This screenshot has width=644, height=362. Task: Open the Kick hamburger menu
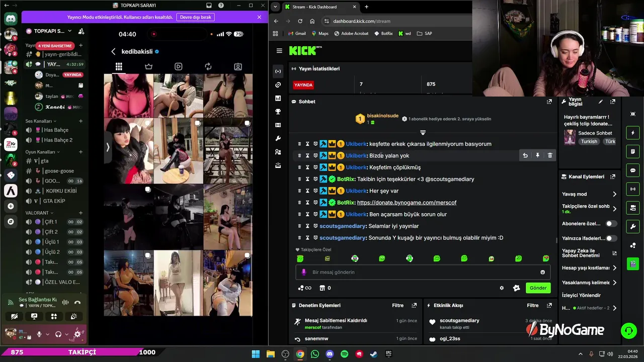click(279, 51)
